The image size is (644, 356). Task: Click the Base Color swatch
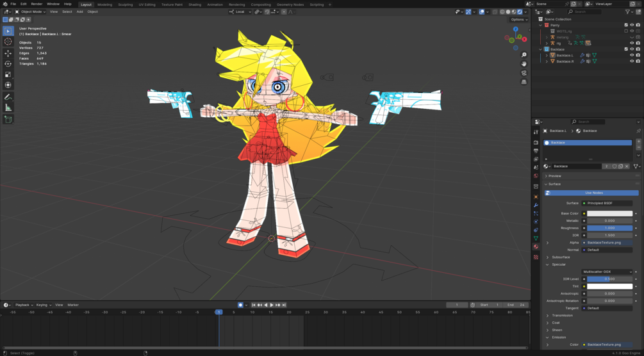point(609,213)
